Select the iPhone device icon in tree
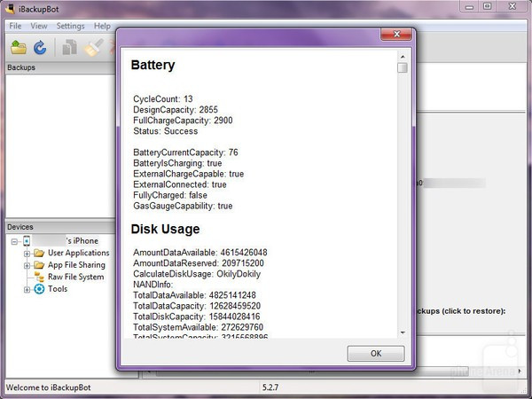This screenshot has width=532, height=399. pyautogui.click(x=27, y=241)
